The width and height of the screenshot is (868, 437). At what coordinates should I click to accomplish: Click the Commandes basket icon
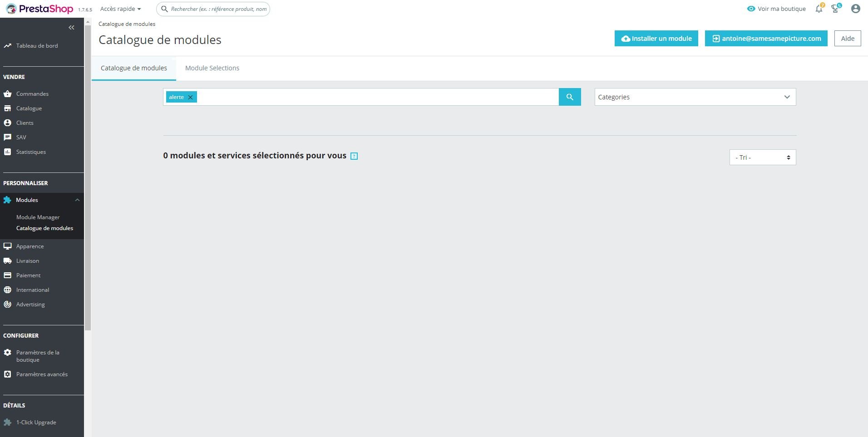[7, 94]
